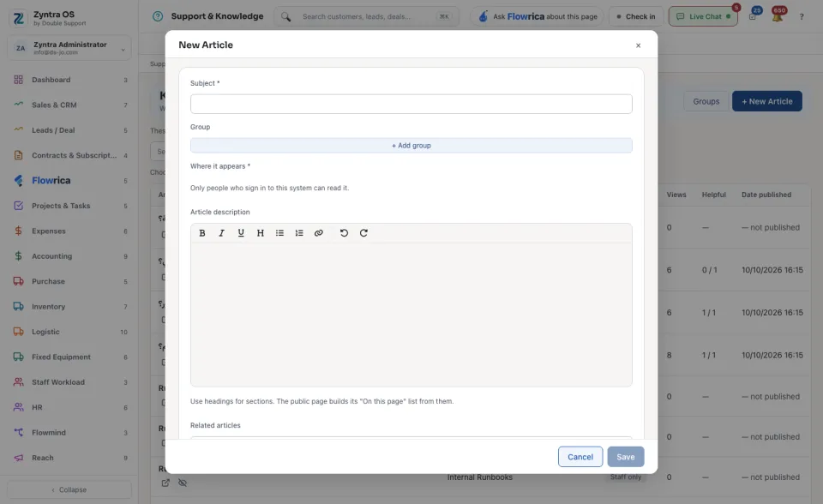Open Projects & Tasks module
823x504 pixels.
pyautogui.click(x=69, y=206)
